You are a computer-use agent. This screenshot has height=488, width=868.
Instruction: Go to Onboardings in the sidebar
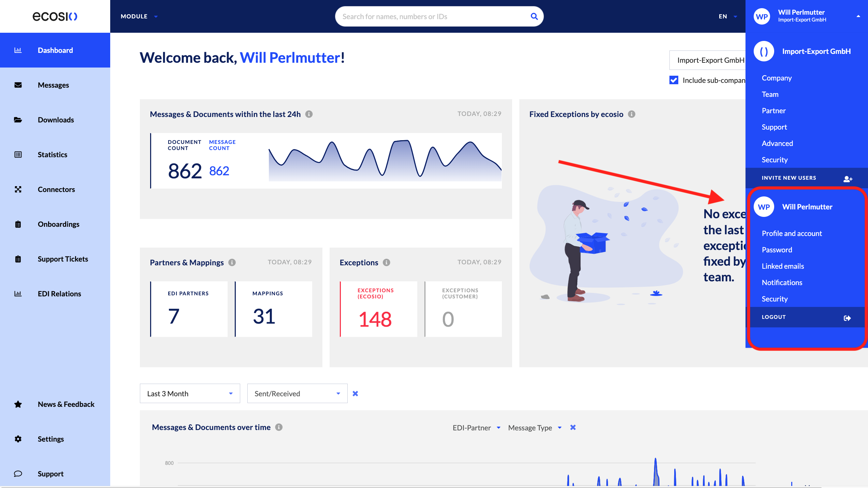(55, 224)
